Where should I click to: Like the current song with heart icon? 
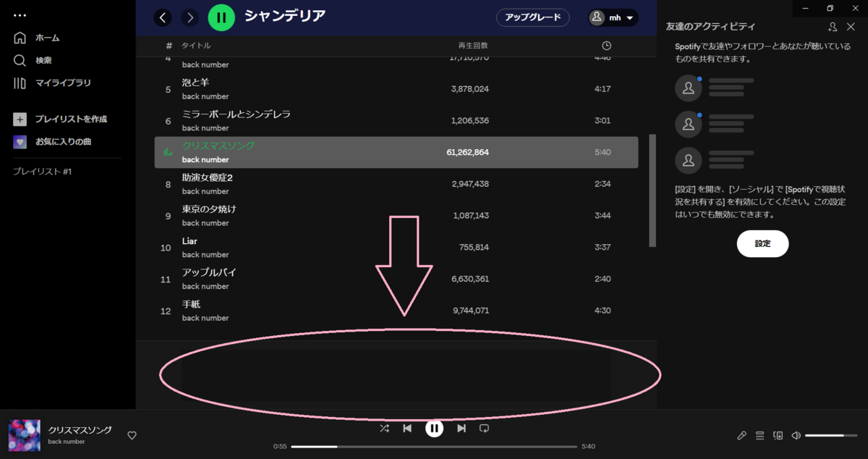tap(132, 435)
